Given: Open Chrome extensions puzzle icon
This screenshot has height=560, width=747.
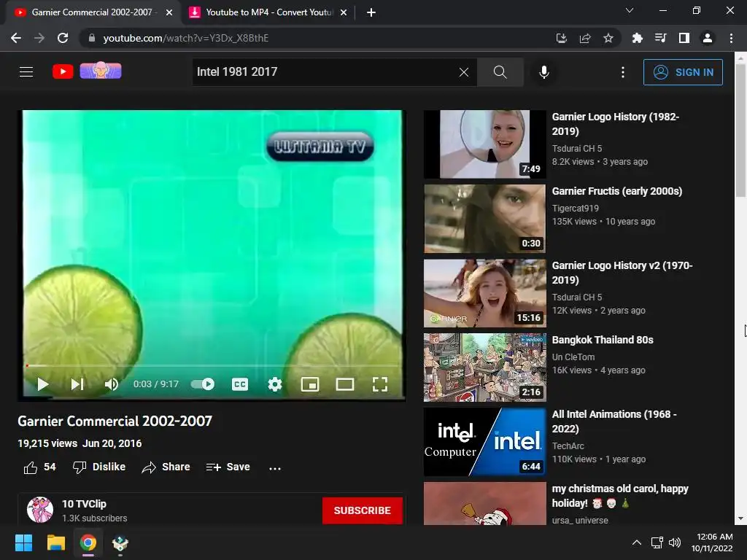Looking at the screenshot, I should click(x=637, y=38).
